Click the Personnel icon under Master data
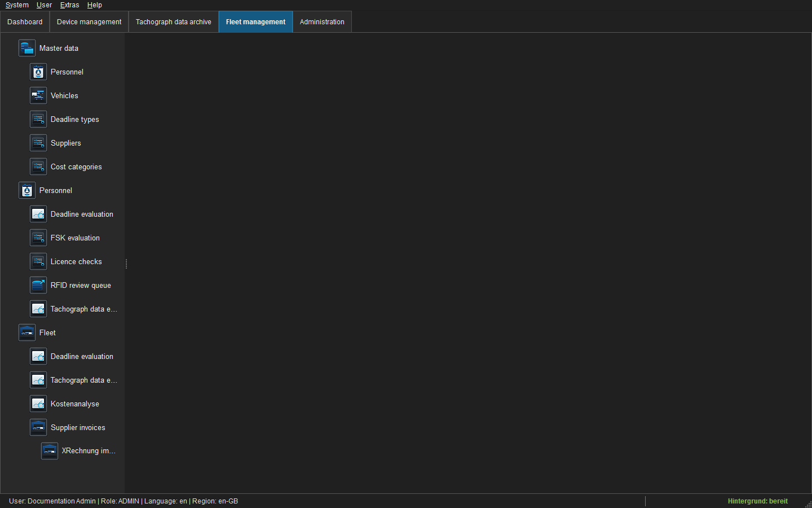The height and width of the screenshot is (508, 812). click(x=38, y=72)
